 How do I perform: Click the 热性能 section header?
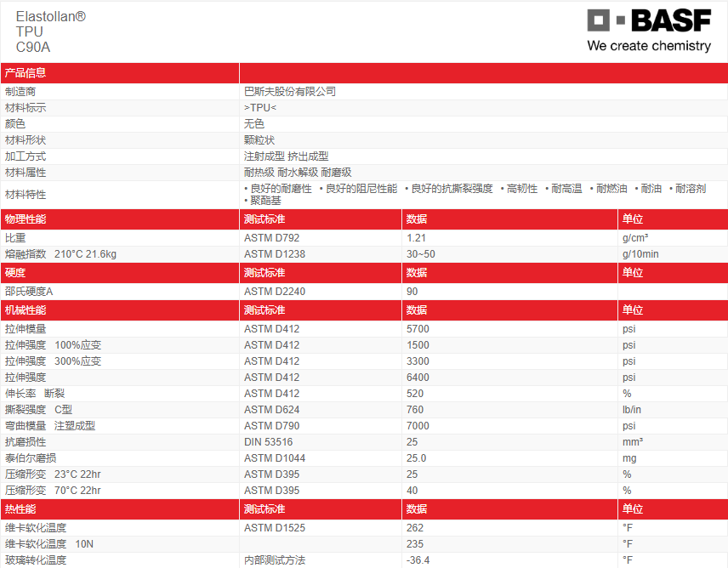20,509
